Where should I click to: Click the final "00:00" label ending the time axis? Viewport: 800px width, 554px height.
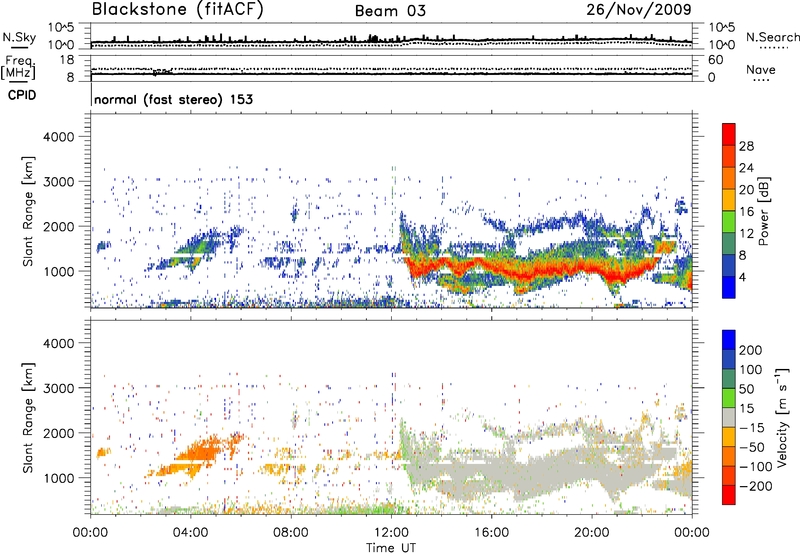(692, 533)
